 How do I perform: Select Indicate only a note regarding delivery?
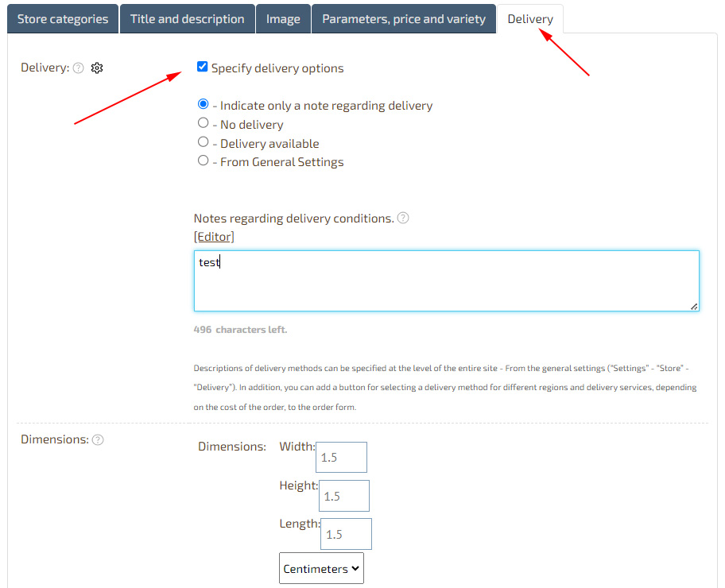tap(204, 105)
